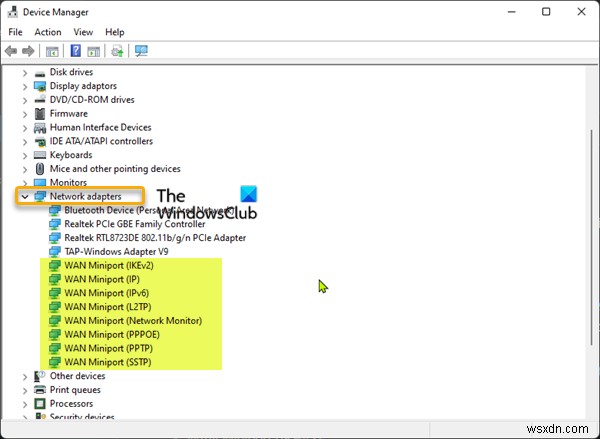Open the View menu
Viewport: 600px width, 439px height.
(x=84, y=32)
